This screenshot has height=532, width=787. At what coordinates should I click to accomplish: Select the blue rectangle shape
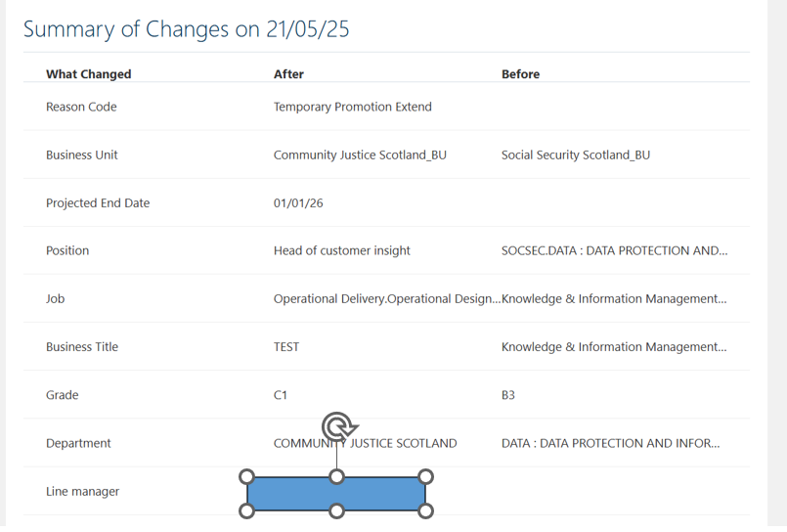pyautogui.click(x=336, y=494)
